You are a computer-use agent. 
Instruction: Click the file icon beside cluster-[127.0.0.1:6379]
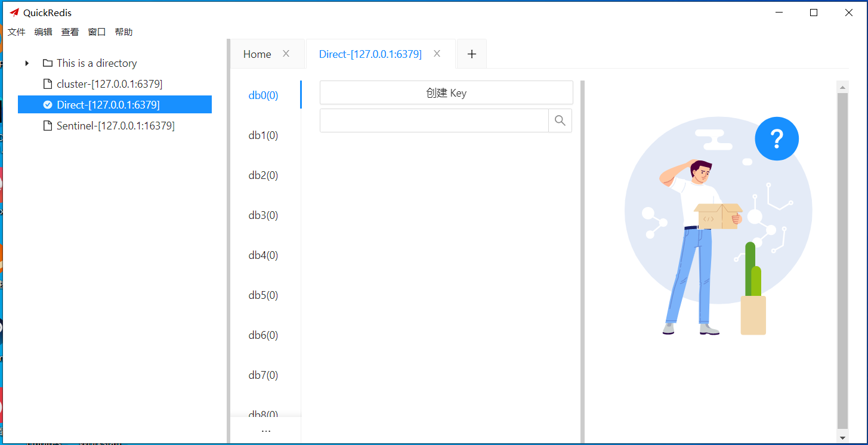click(x=48, y=84)
